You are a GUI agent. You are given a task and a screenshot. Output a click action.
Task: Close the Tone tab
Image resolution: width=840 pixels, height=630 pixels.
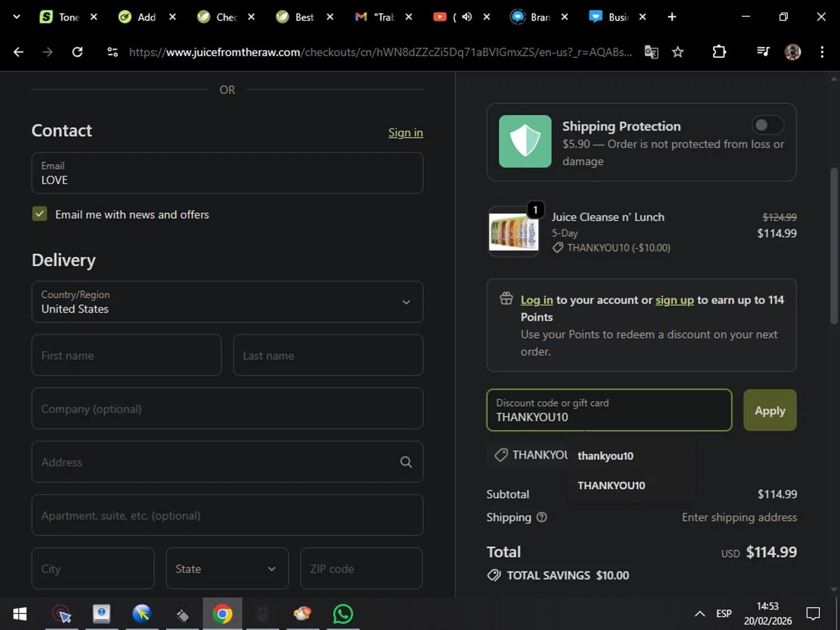click(94, 17)
